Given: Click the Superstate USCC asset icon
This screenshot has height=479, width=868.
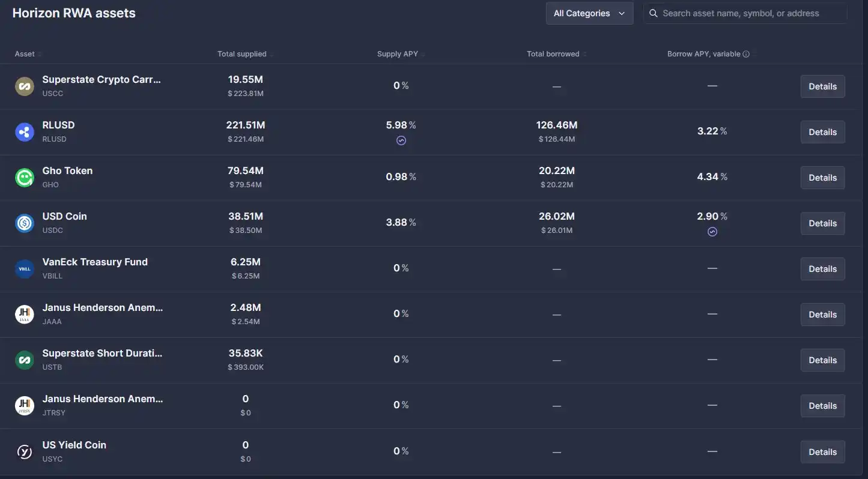Looking at the screenshot, I should point(23,85).
